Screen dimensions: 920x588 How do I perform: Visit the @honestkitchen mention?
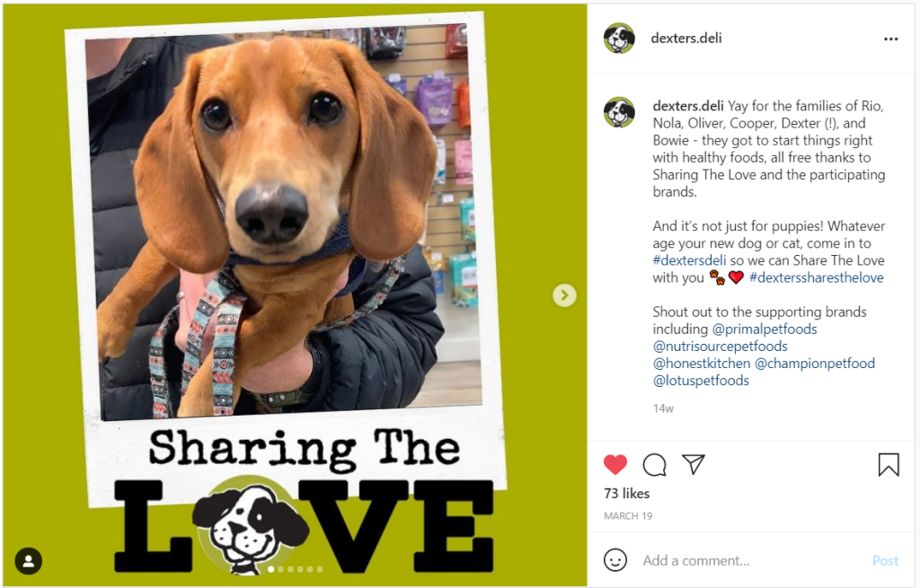[701, 363]
